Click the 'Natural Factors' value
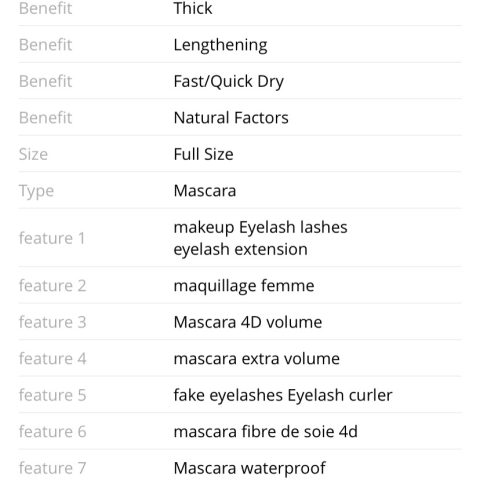The height and width of the screenshot is (480, 480). pyautogui.click(x=231, y=118)
